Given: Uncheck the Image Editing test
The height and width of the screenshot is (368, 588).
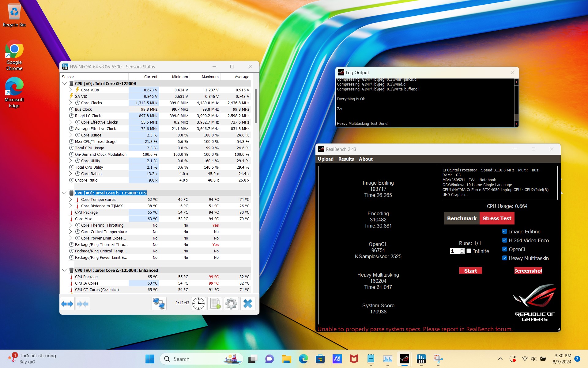Looking at the screenshot, I should pyautogui.click(x=505, y=231).
